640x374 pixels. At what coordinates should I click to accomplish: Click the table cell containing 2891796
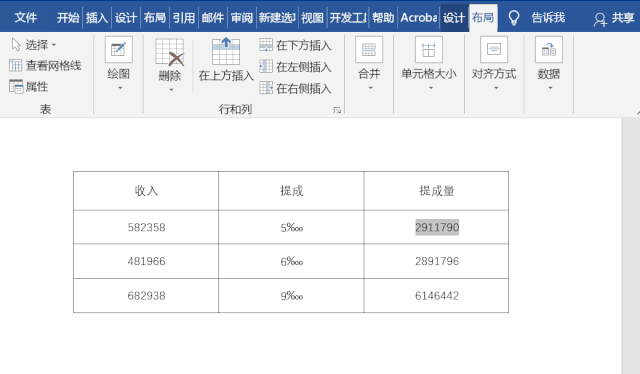coord(436,261)
